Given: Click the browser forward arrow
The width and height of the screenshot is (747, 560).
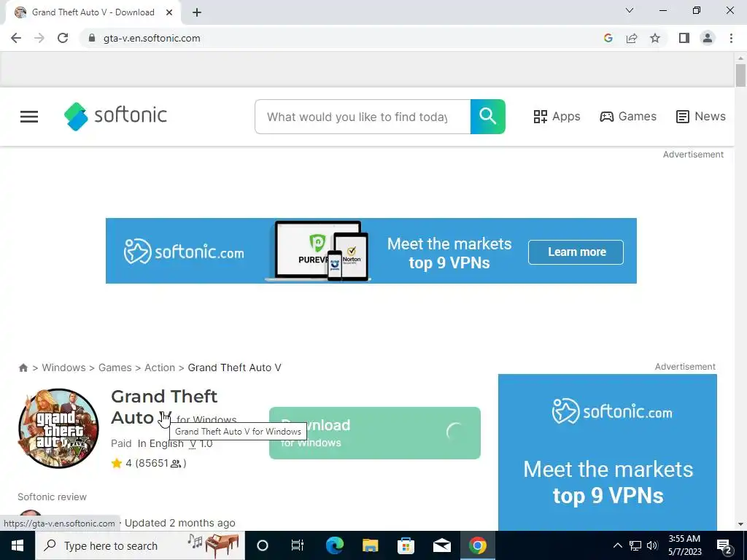Looking at the screenshot, I should tap(39, 38).
